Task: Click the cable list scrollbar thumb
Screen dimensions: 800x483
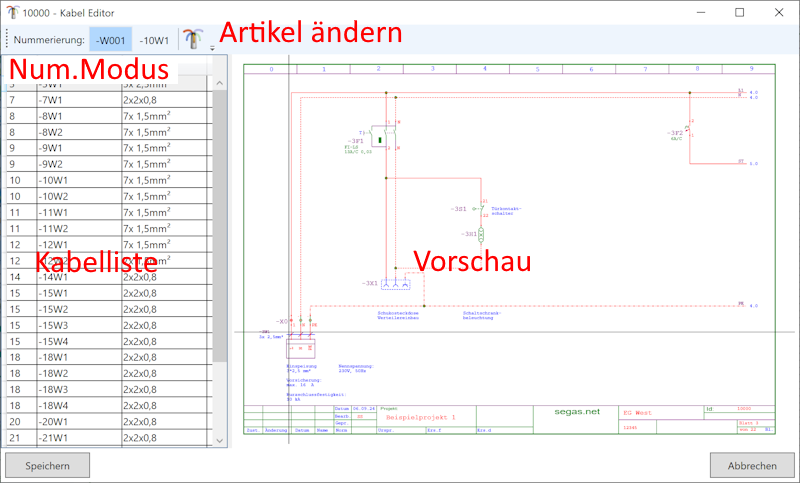Action: pos(220,220)
